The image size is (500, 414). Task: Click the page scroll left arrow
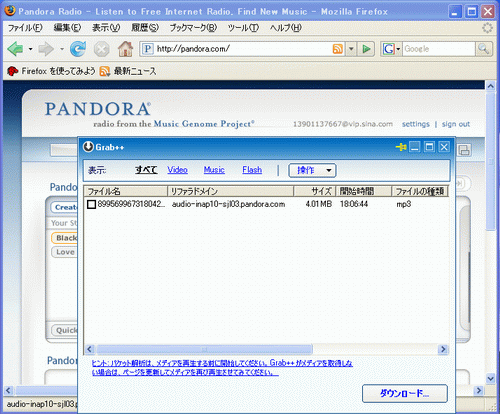(x=9, y=390)
